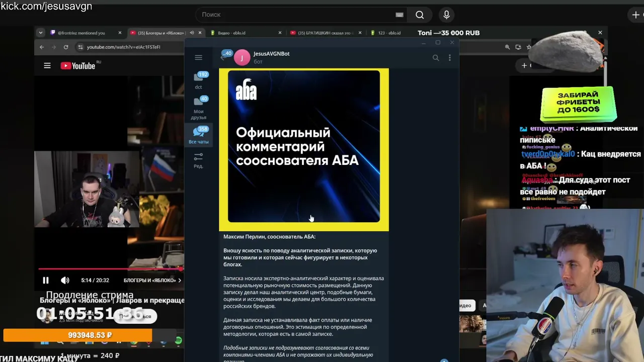
Task: Claim the ЗАБИРАЙ ФРИБЕТЫ banner
Action: [579, 104]
